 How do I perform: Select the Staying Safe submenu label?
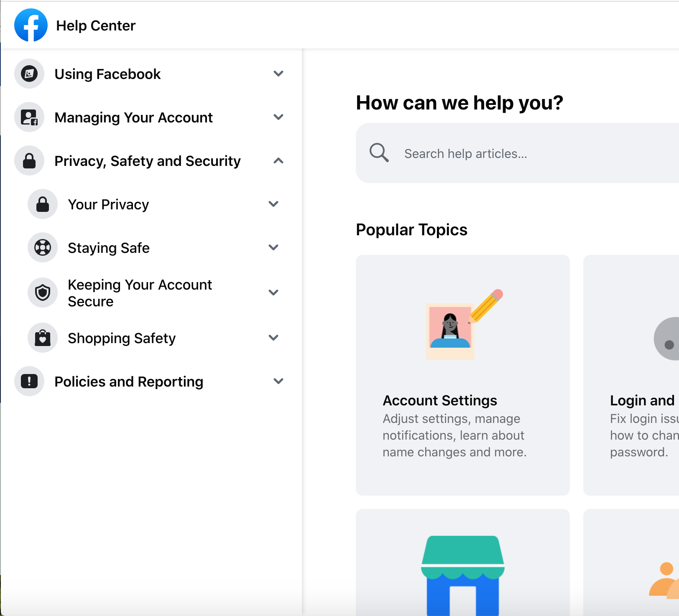click(x=109, y=248)
